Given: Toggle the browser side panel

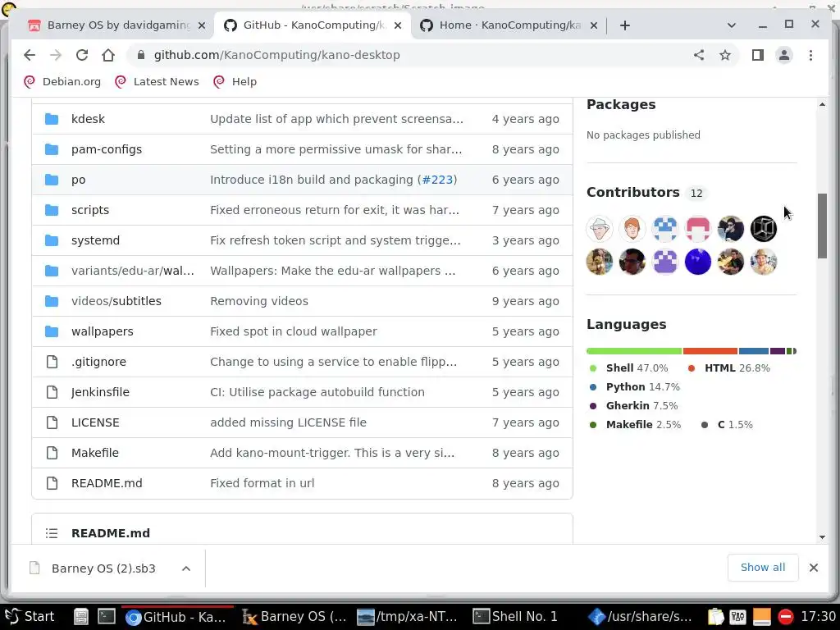Looking at the screenshot, I should pyautogui.click(x=757, y=55).
